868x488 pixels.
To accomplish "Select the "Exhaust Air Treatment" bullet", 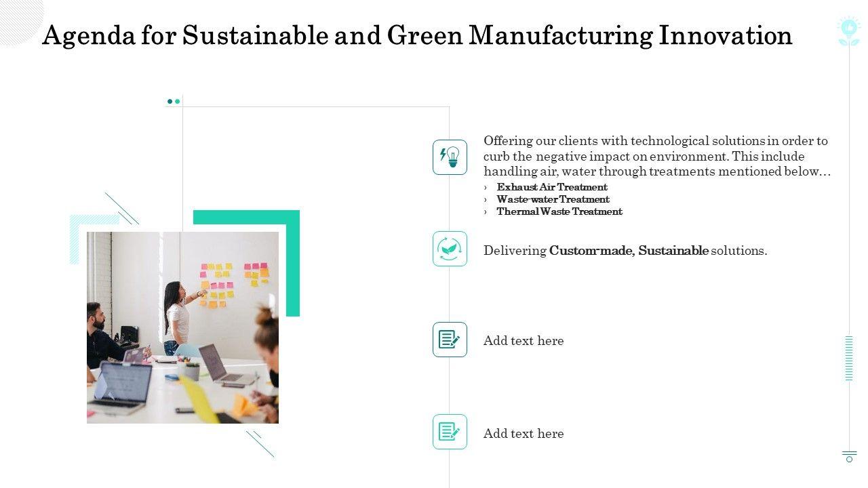I will (x=552, y=187).
